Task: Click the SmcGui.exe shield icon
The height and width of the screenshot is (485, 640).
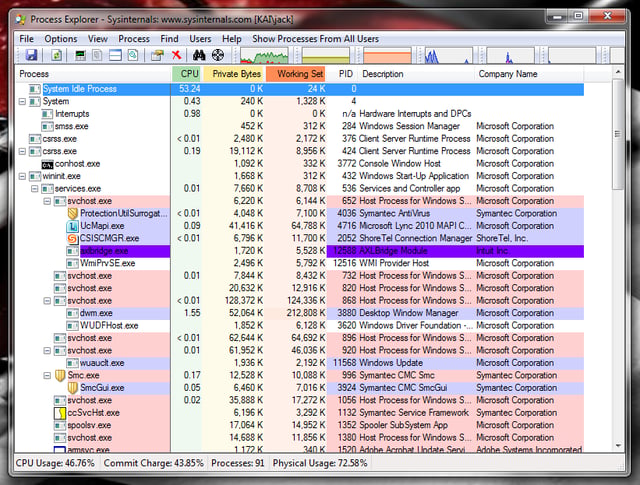Action: pyautogui.click(x=73, y=388)
